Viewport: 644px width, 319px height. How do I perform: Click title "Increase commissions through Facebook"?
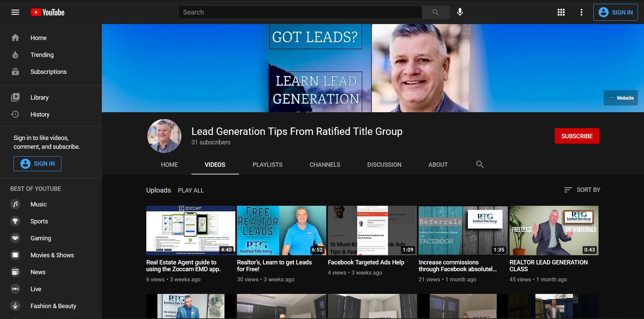[458, 266]
